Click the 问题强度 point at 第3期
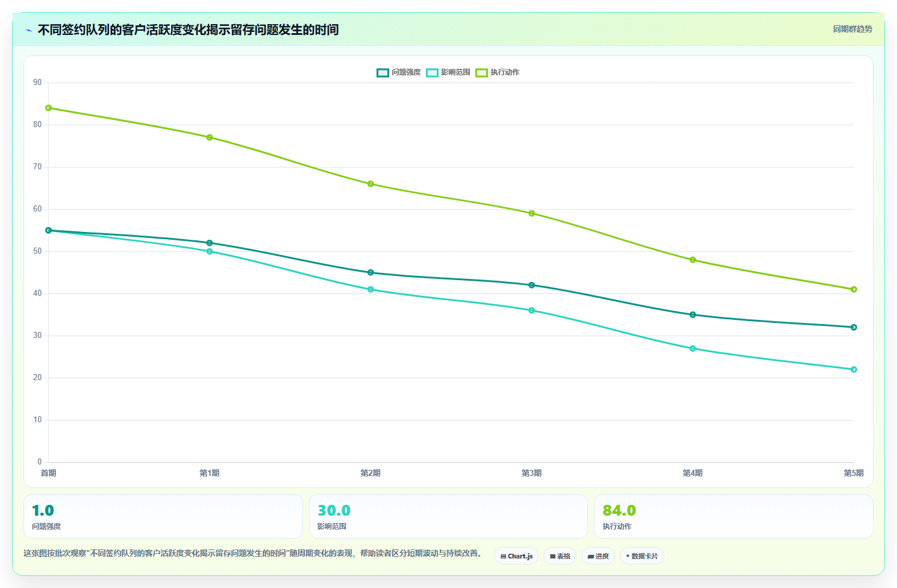Screen dimensions: 897x588 click(x=531, y=285)
